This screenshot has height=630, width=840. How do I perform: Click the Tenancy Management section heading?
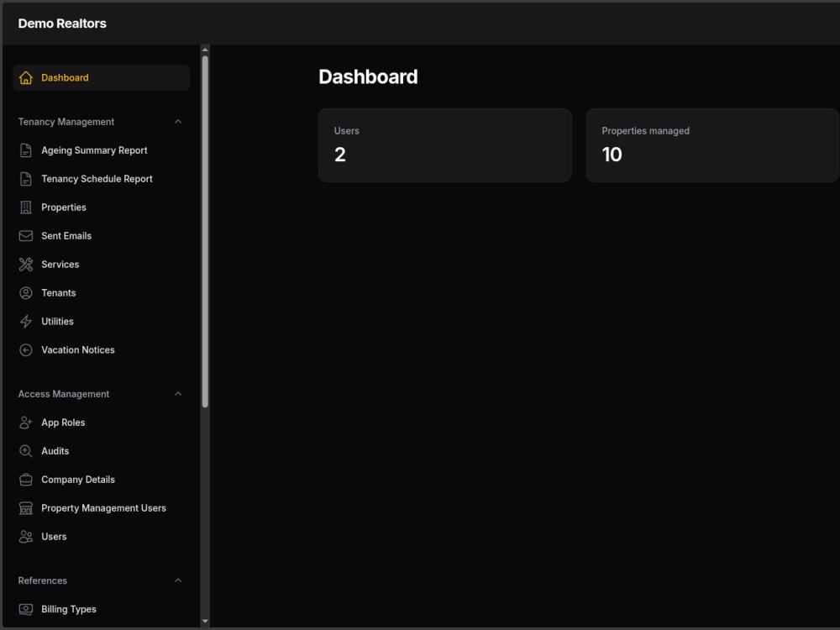click(x=66, y=122)
